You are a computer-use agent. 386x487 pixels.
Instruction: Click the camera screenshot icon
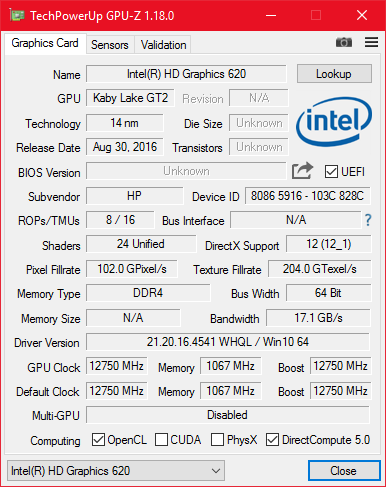344,42
